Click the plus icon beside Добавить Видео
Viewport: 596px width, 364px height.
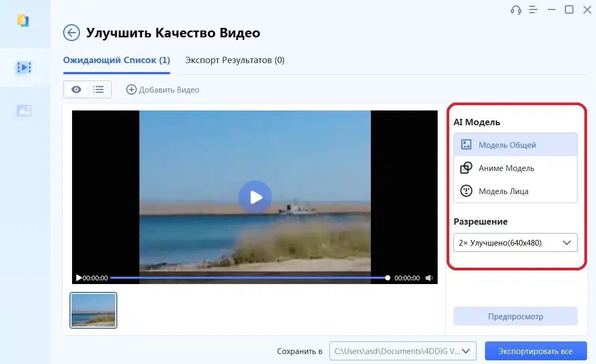point(130,89)
